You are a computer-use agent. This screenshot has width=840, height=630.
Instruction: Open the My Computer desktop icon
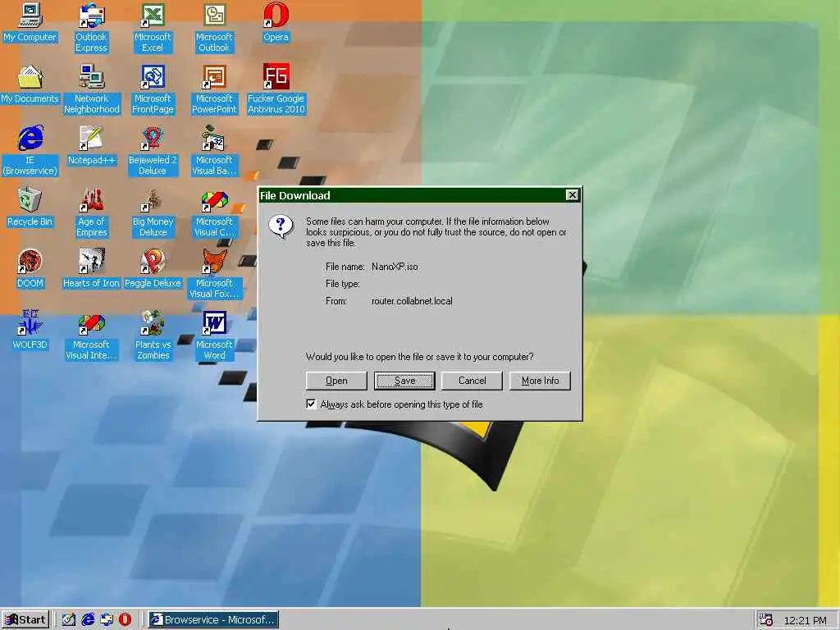(x=30, y=22)
